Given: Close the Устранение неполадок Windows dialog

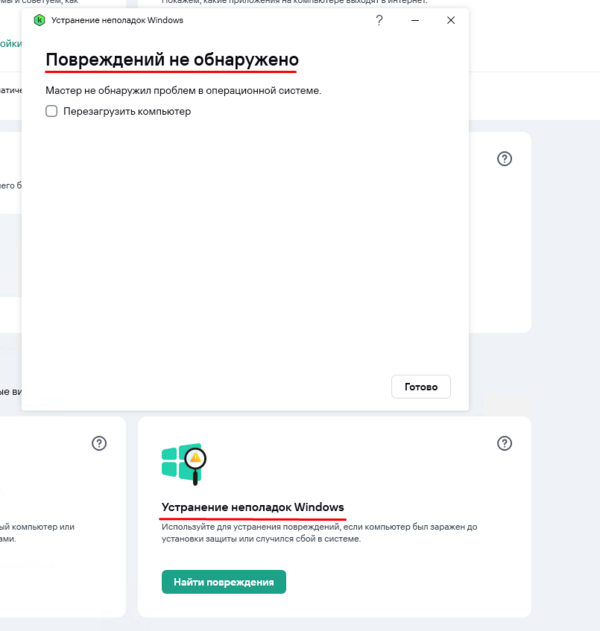Looking at the screenshot, I should click(x=451, y=20).
